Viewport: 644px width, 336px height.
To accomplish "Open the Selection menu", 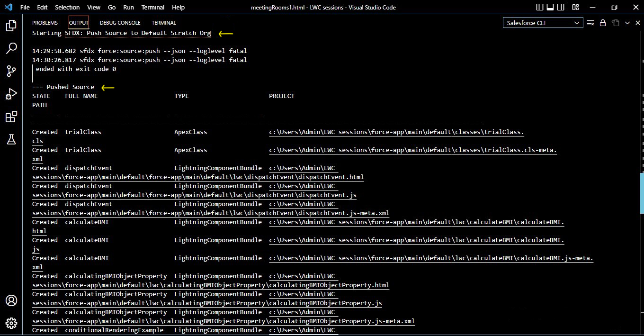I will pyautogui.click(x=67, y=8).
